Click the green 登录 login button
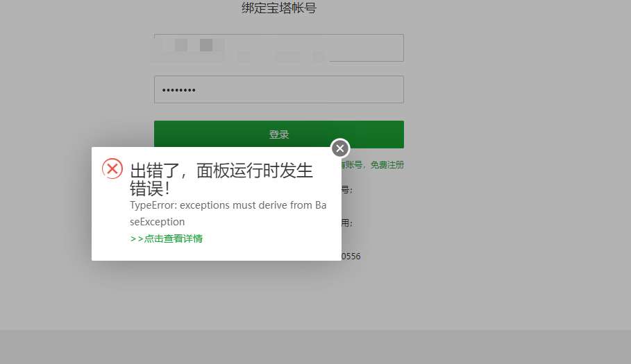The image size is (631, 364). click(x=279, y=135)
